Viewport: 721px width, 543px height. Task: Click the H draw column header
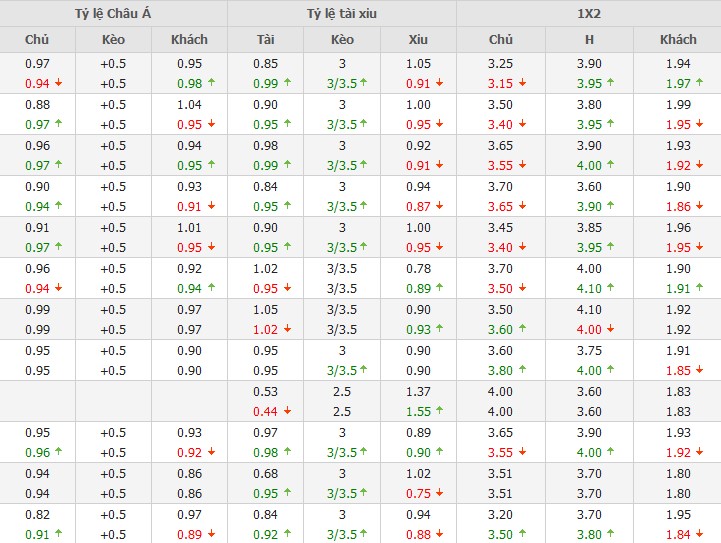pyautogui.click(x=589, y=39)
